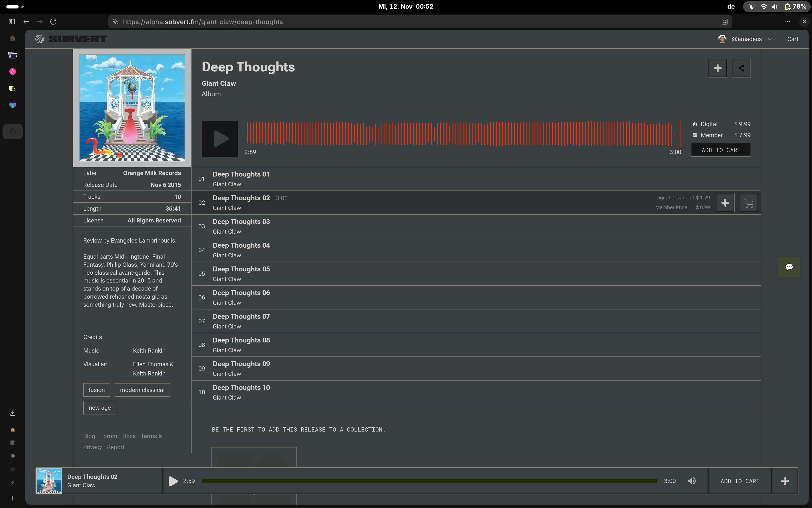The height and width of the screenshot is (508, 812).
Task: Open the Cart in the top menu
Action: 793,39
